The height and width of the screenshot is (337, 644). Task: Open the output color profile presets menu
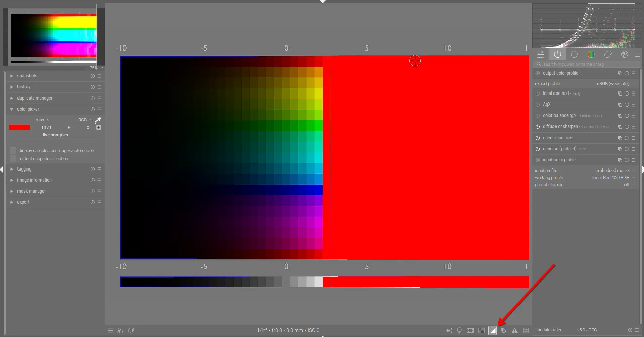634,73
